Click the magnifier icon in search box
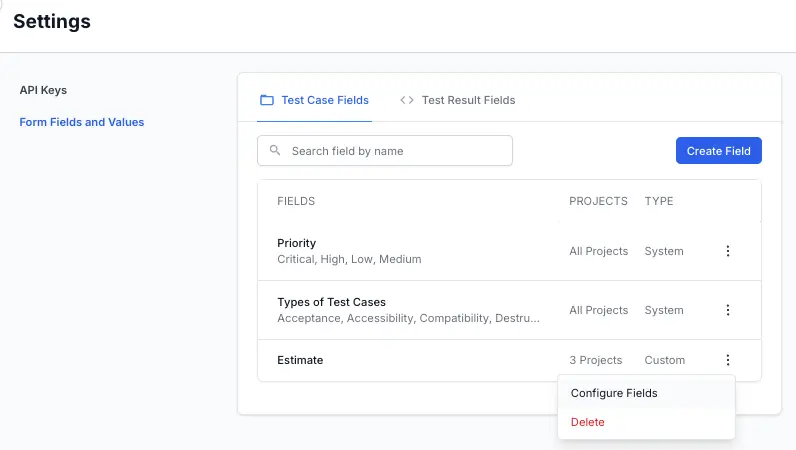The height and width of the screenshot is (450, 796). tap(275, 151)
